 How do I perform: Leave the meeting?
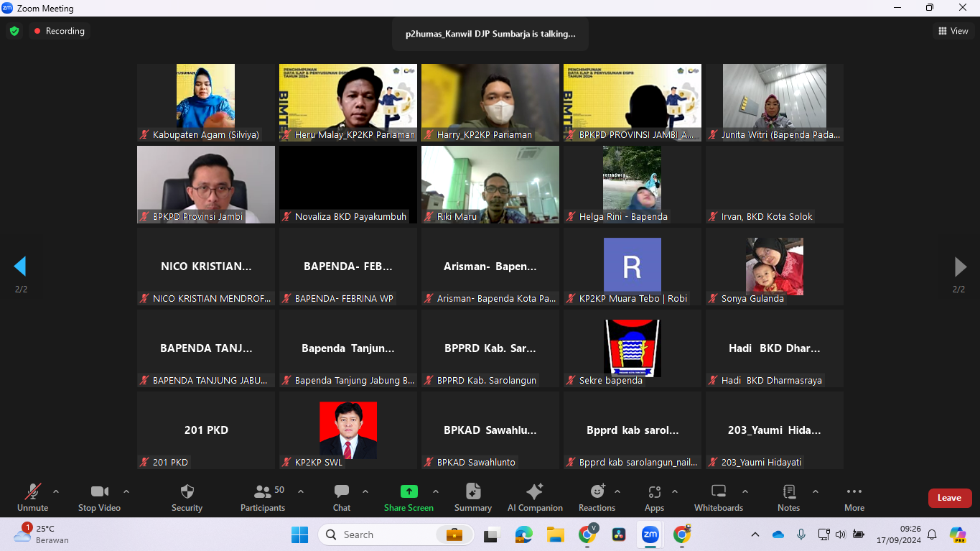click(949, 498)
